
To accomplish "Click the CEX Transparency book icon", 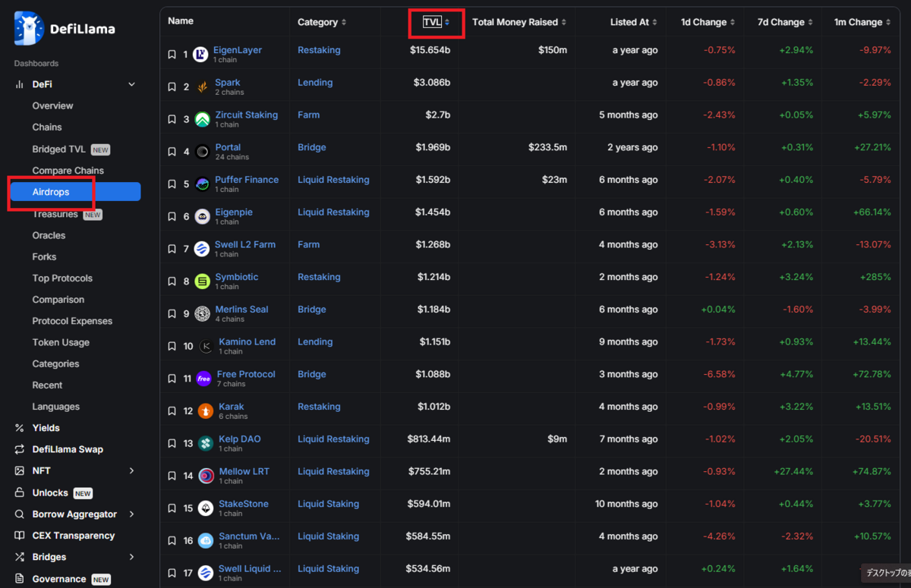I will (x=20, y=536).
